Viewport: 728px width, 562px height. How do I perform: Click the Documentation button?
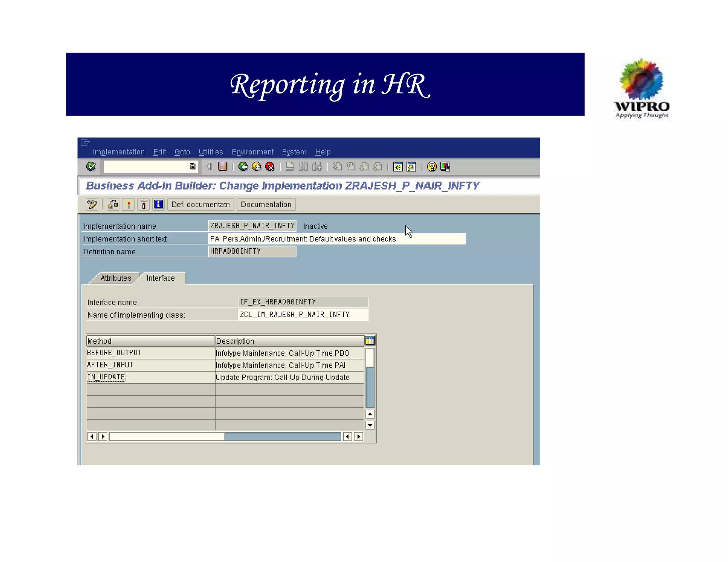pyautogui.click(x=266, y=204)
